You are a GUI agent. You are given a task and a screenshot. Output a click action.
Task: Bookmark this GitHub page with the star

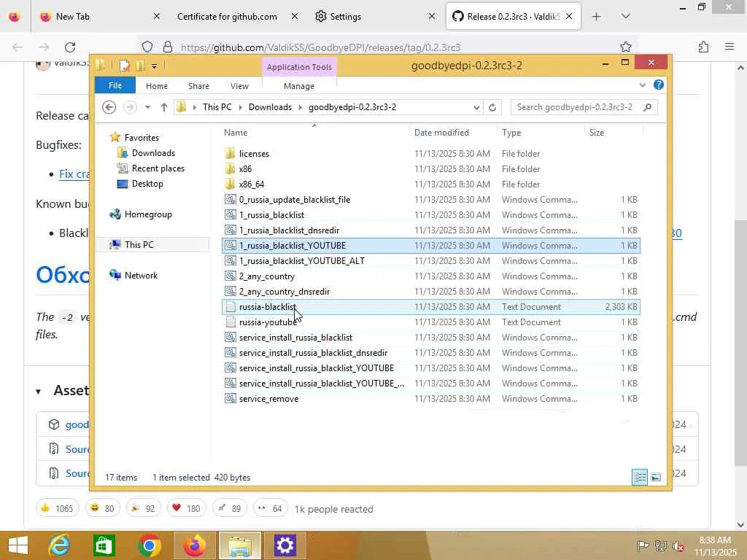625,47
